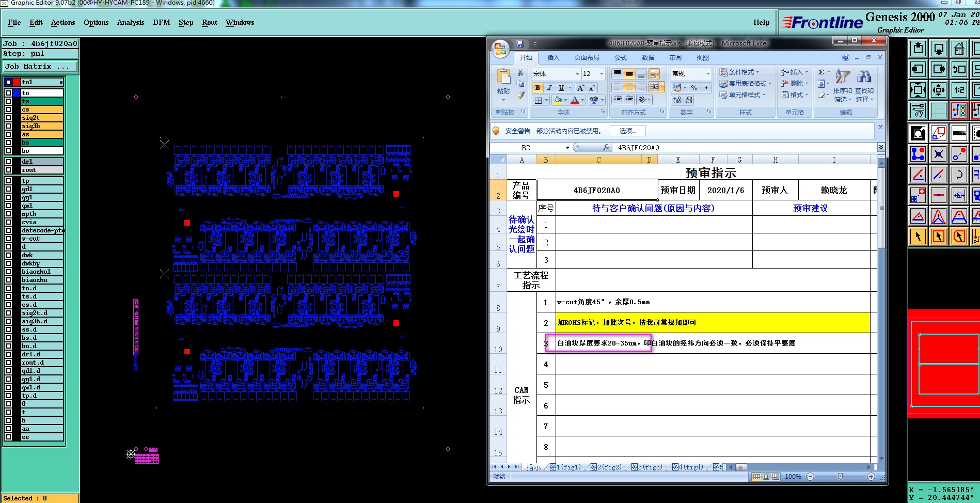Image resolution: width=980 pixels, height=503 pixels.
Task: Click the 1:2 zoom ratio icon
Action: (x=959, y=90)
